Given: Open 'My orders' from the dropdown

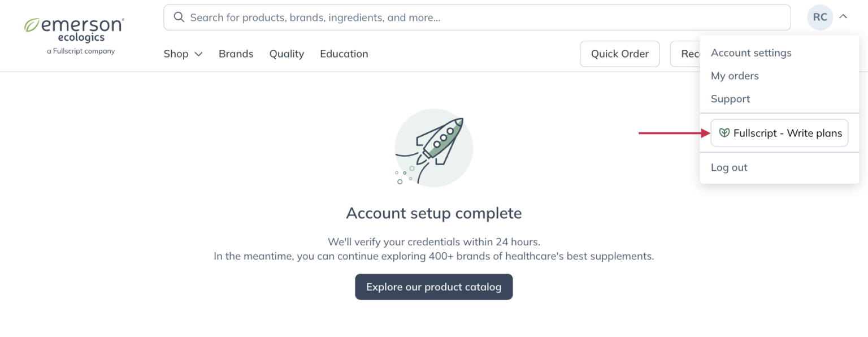Looking at the screenshot, I should 735,75.
